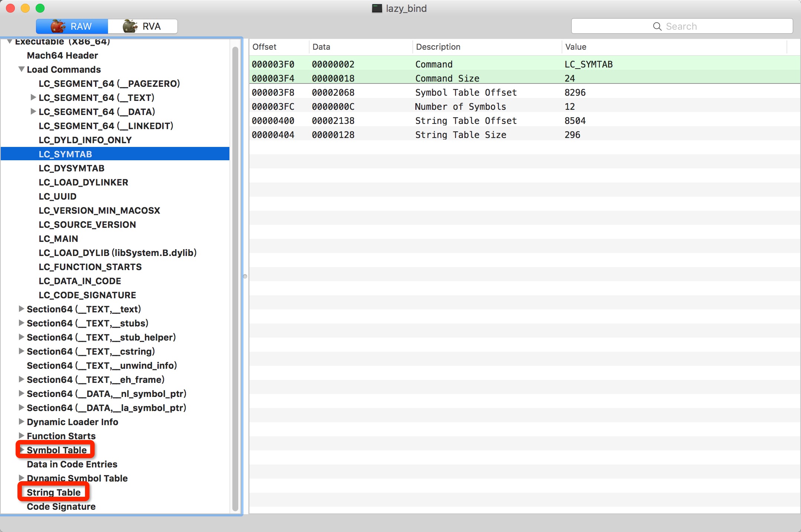The height and width of the screenshot is (532, 801).
Task: Expand Section64 (__TEXT,__stubs) triangle
Action: (21, 323)
